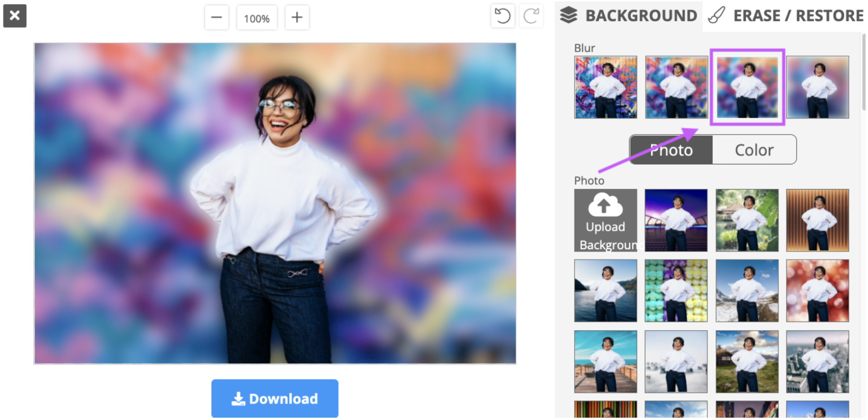This screenshot has height=420, width=868.
Task: Apply the red bokeh lights background
Action: [818, 291]
